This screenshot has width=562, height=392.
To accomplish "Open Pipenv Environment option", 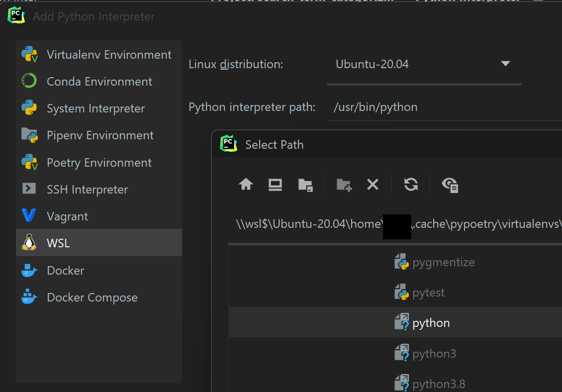I will pos(99,135).
